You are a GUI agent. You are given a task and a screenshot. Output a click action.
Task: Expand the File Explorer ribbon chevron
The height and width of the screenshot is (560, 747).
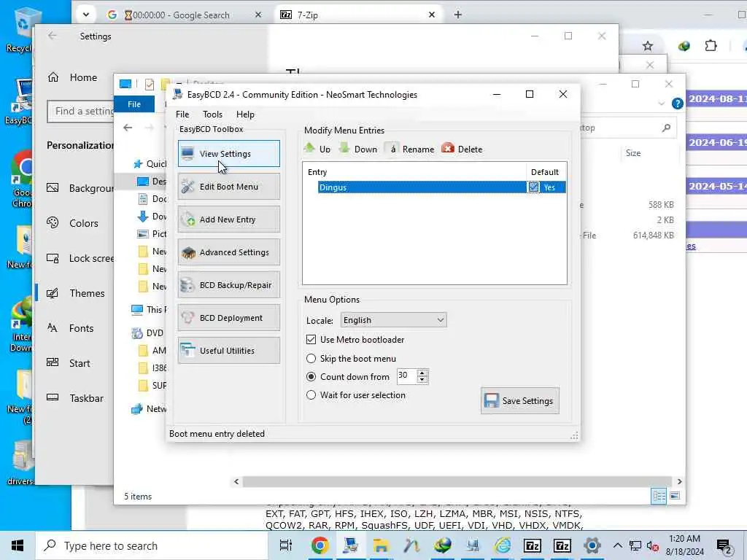[661, 104]
